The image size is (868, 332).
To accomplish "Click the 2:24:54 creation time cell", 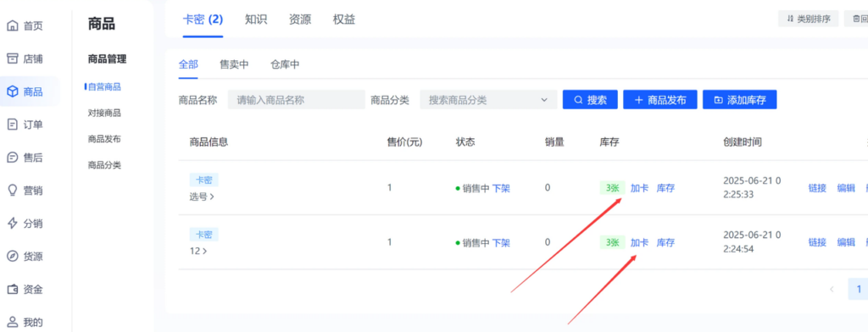I will point(752,242).
